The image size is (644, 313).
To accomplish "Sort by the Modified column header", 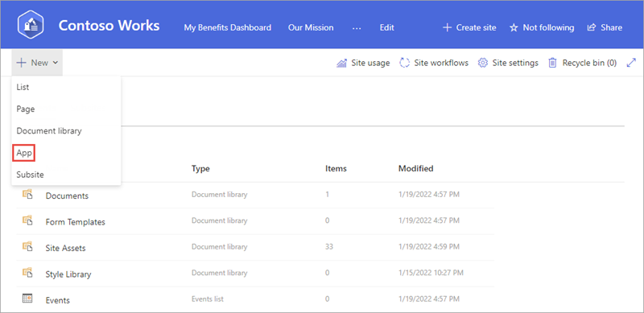I will (415, 168).
